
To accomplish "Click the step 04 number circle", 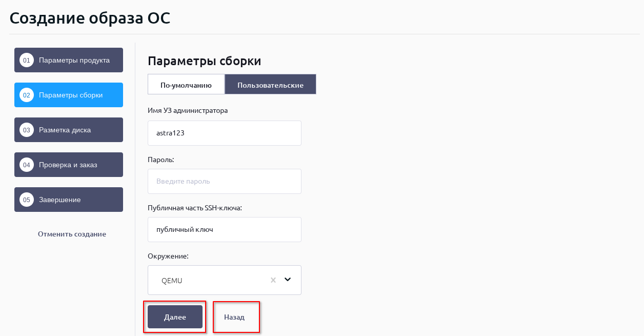I will (27, 165).
